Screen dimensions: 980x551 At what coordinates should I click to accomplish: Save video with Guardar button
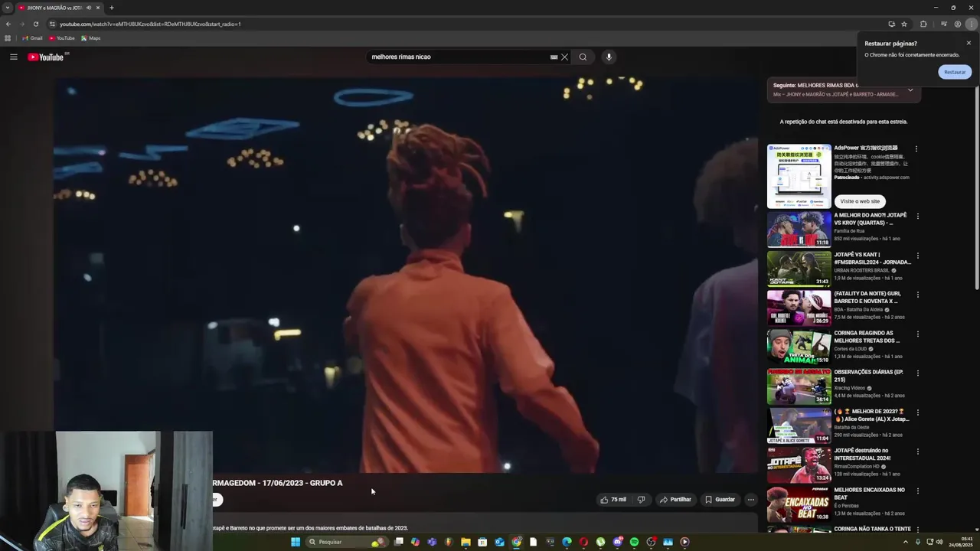[720, 500]
